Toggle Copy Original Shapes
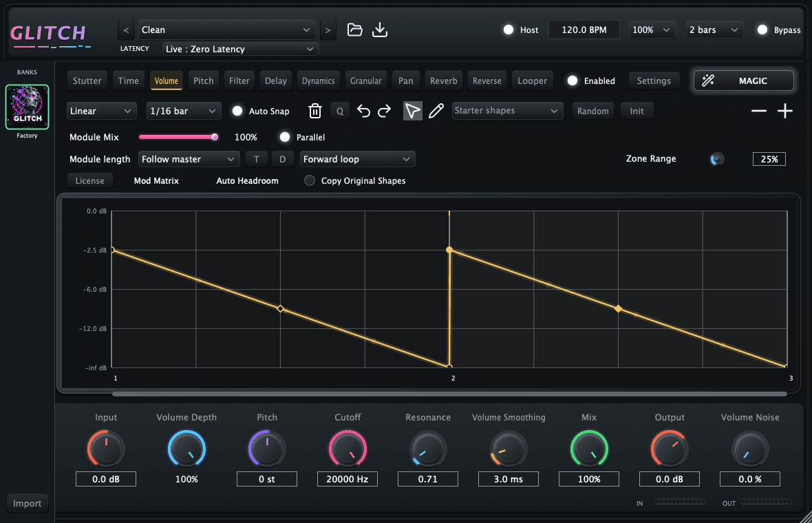 [x=309, y=180]
